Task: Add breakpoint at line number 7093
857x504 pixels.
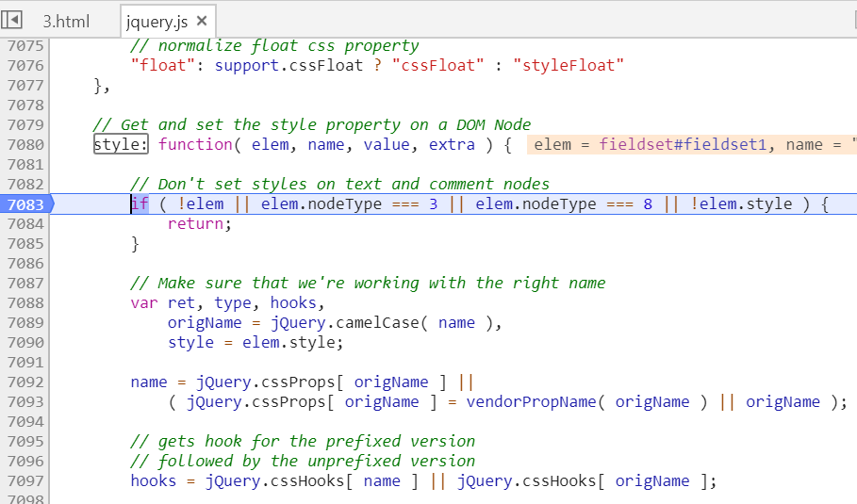Action: click(25, 402)
